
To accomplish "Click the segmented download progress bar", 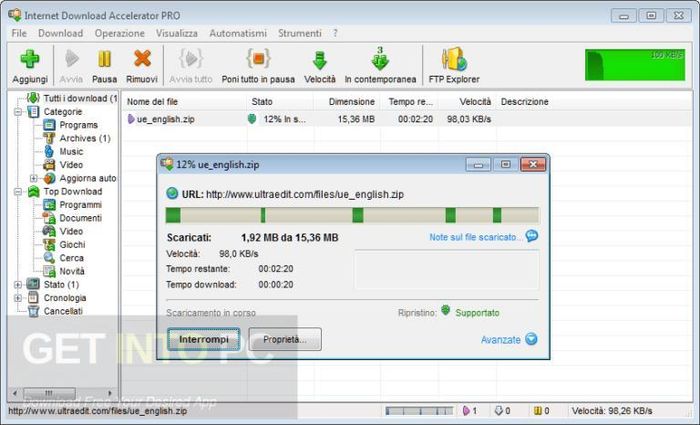I will 353,215.
